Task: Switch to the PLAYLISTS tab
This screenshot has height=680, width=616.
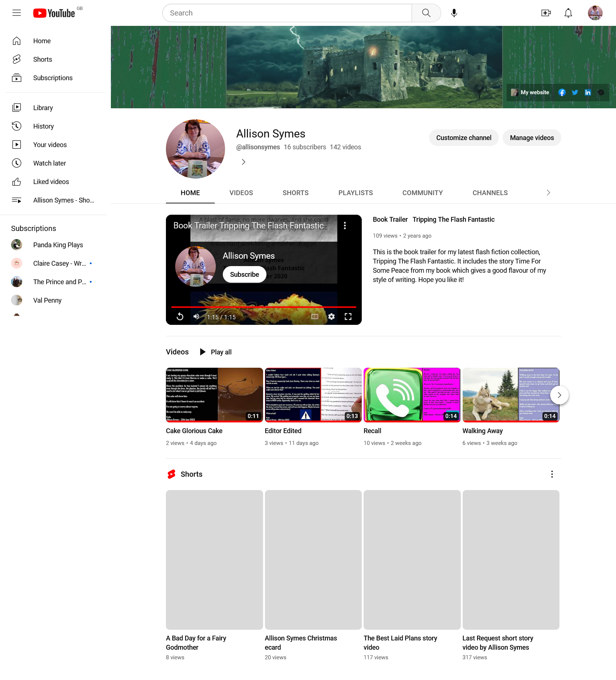Action: pyautogui.click(x=355, y=193)
